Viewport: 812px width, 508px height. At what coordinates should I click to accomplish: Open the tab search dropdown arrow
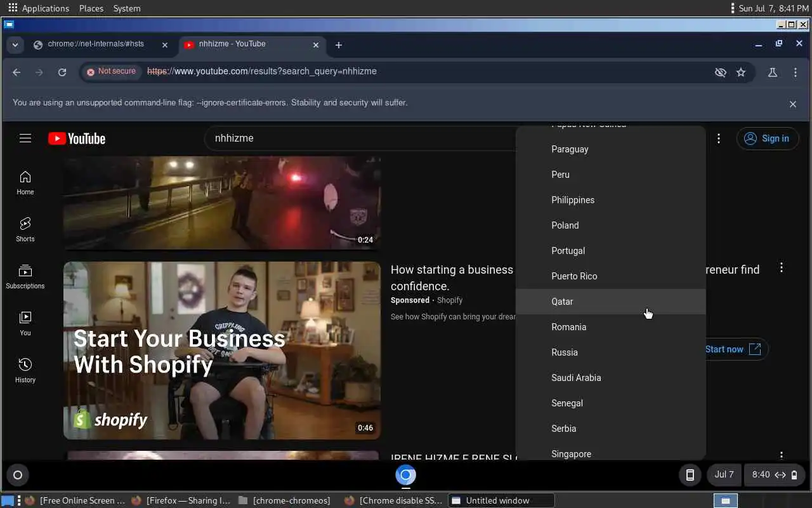[x=15, y=45]
